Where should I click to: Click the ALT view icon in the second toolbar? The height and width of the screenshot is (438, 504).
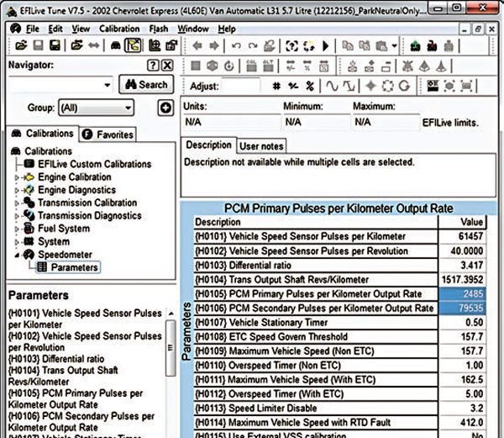tap(268, 66)
